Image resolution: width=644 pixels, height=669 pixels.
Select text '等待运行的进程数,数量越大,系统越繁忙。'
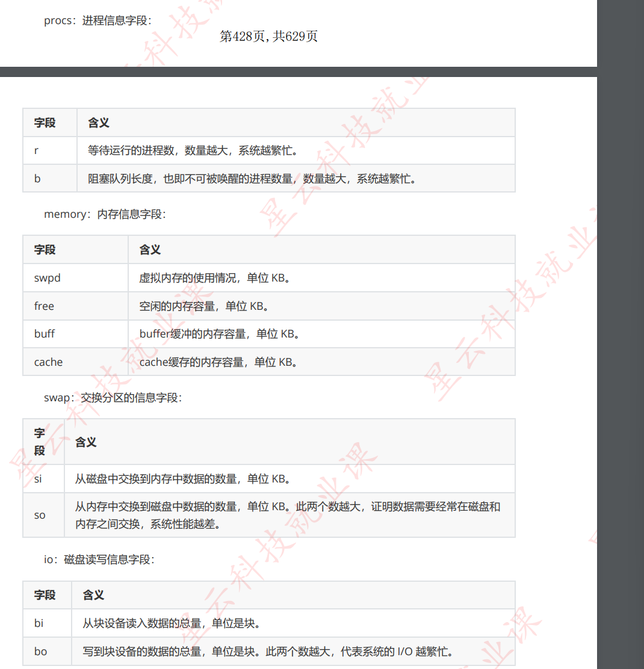click(193, 150)
